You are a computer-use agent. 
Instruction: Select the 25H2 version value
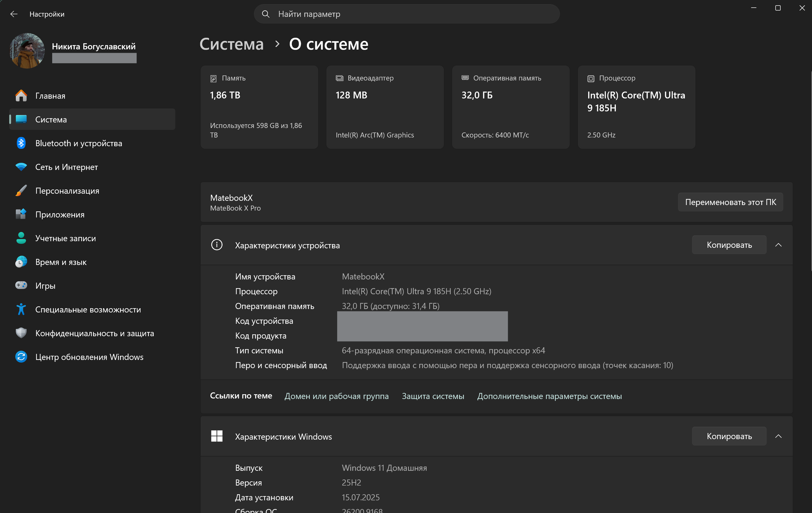click(351, 482)
